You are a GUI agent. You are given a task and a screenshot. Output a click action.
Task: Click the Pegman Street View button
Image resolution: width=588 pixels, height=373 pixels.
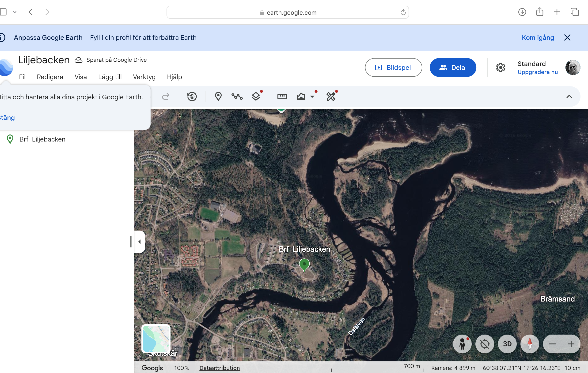[462, 344]
